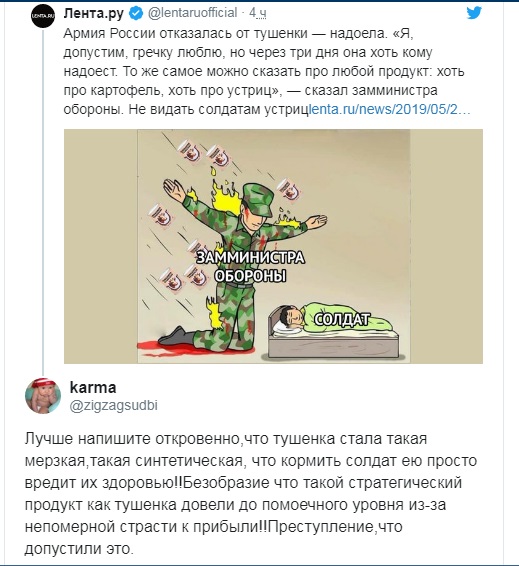Click the soldier's raised open hand
The height and width of the screenshot is (566, 519).
(x=173, y=187)
